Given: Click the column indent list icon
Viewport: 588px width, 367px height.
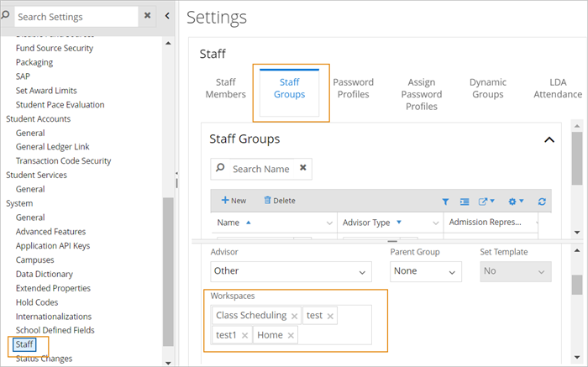Looking at the screenshot, I should tap(465, 202).
